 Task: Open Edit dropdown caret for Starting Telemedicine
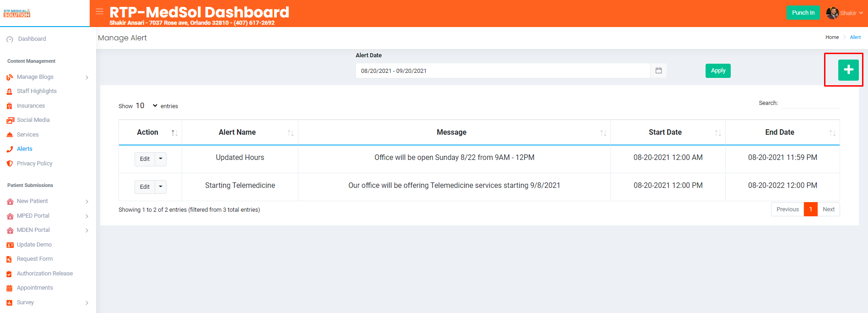click(x=161, y=187)
